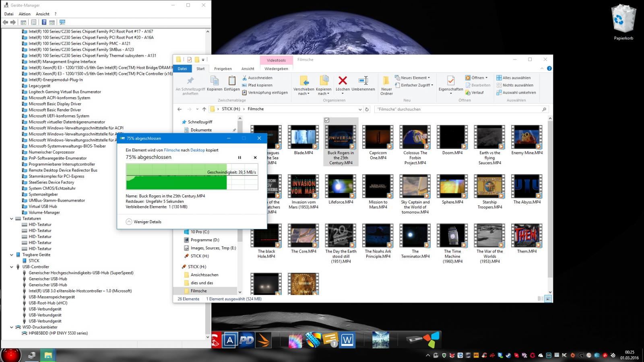Click the monitor scan icon in Geräte-Manager toolbar

point(62,22)
